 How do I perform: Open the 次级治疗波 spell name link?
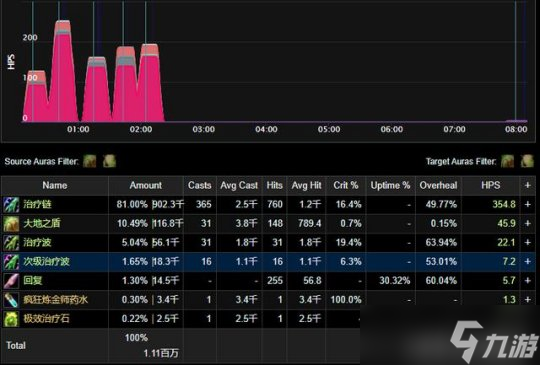pyautogui.click(x=46, y=262)
